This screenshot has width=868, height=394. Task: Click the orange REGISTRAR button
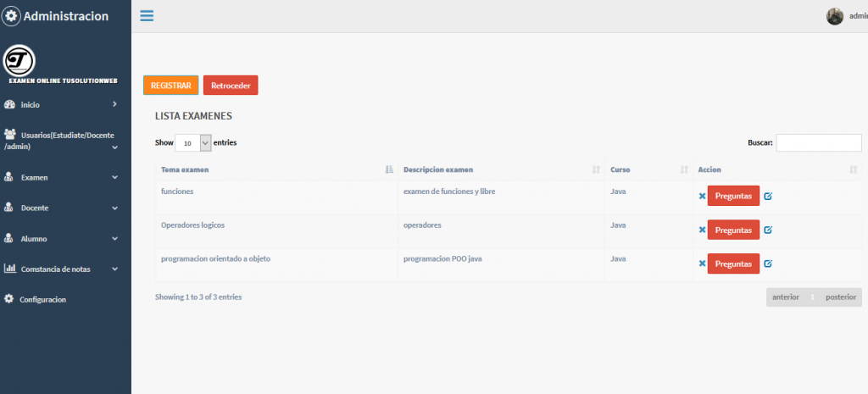point(170,86)
